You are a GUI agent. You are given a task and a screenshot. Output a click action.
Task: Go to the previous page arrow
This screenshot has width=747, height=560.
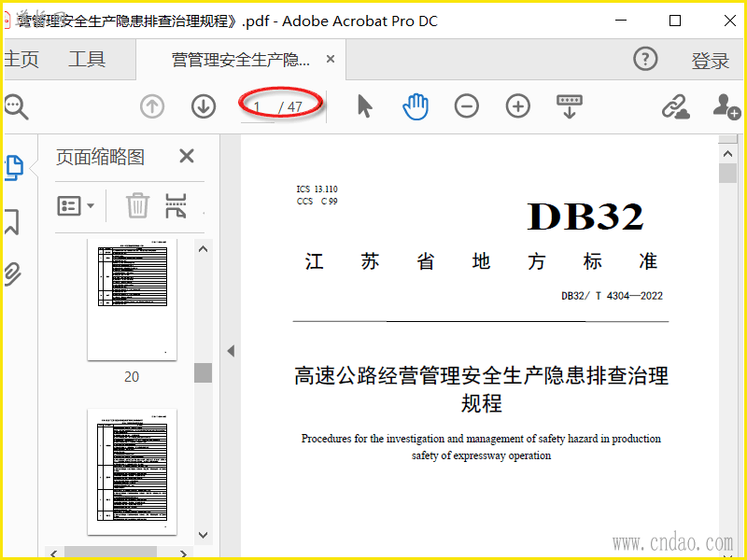click(152, 106)
